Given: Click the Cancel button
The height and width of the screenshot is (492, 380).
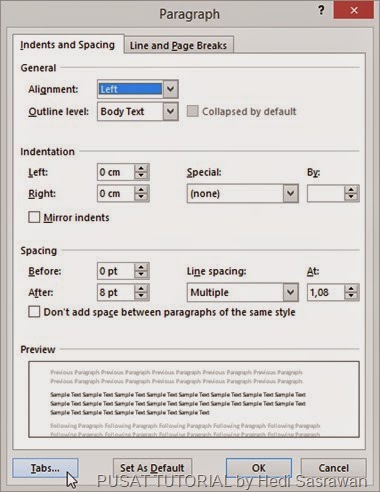Looking at the screenshot, I should [x=334, y=468].
